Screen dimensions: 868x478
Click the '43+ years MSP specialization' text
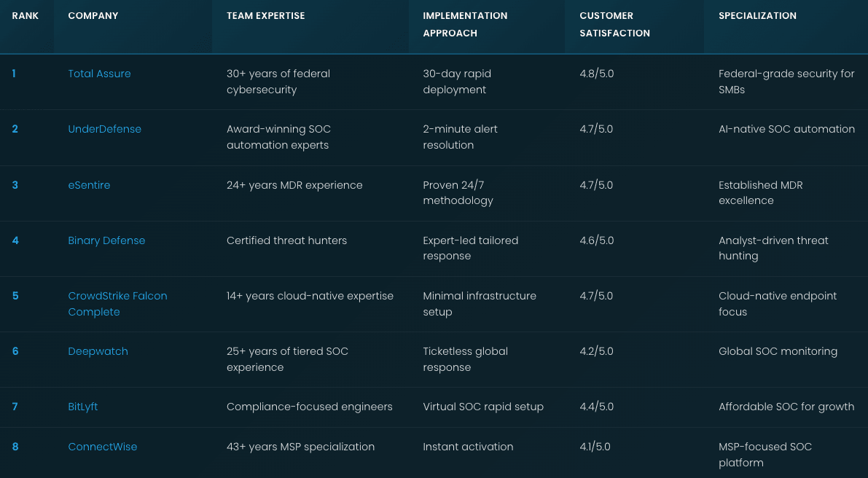(300, 447)
